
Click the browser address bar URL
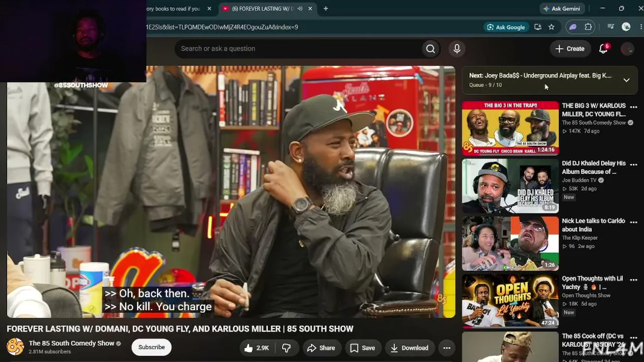222,27
